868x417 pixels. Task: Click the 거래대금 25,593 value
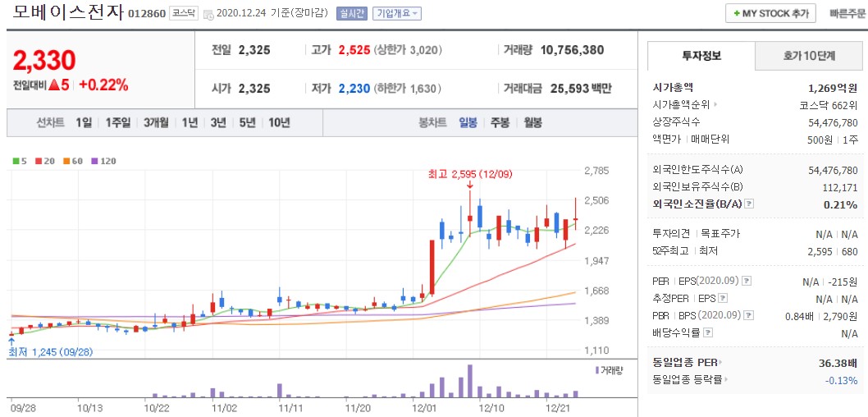click(569, 89)
